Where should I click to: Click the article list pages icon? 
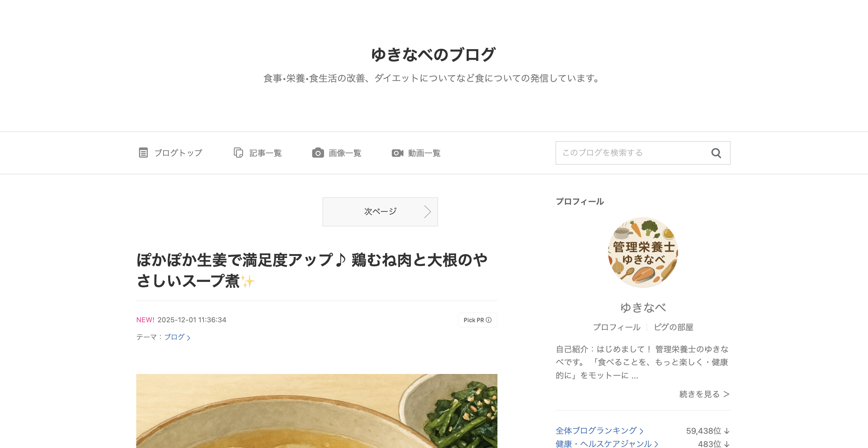pos(238,153)
